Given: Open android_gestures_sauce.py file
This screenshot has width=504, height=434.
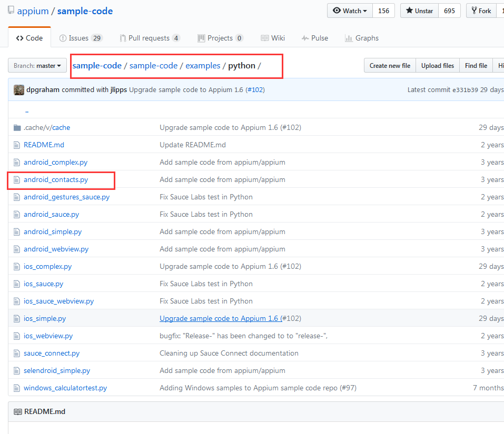Looking at the screenshot, I should coord(66,197).
